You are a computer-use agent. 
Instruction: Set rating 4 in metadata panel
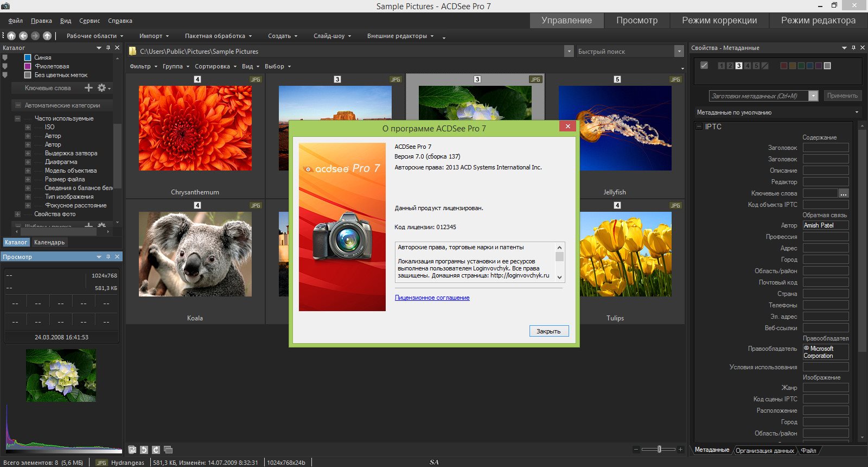point(748,66)
